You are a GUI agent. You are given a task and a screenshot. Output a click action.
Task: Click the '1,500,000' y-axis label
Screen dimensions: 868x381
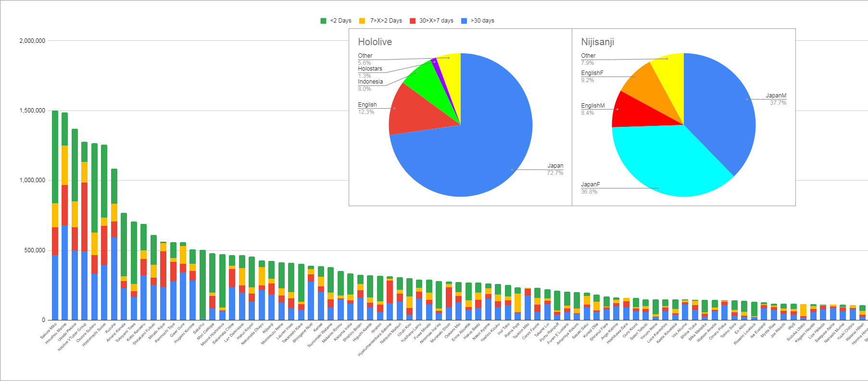point(32,111)
